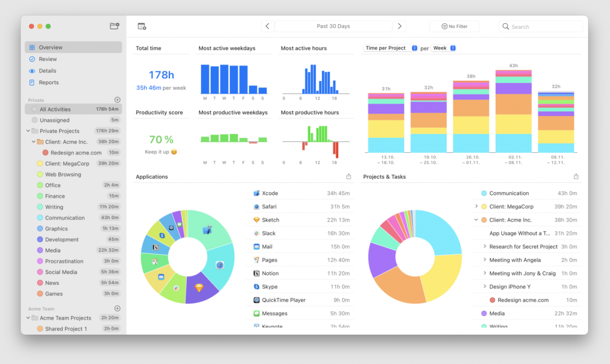Open the Week period dropdown
The height and width of the screenshot is (364, 610).
pyautogui.click(x=443, y=48)
